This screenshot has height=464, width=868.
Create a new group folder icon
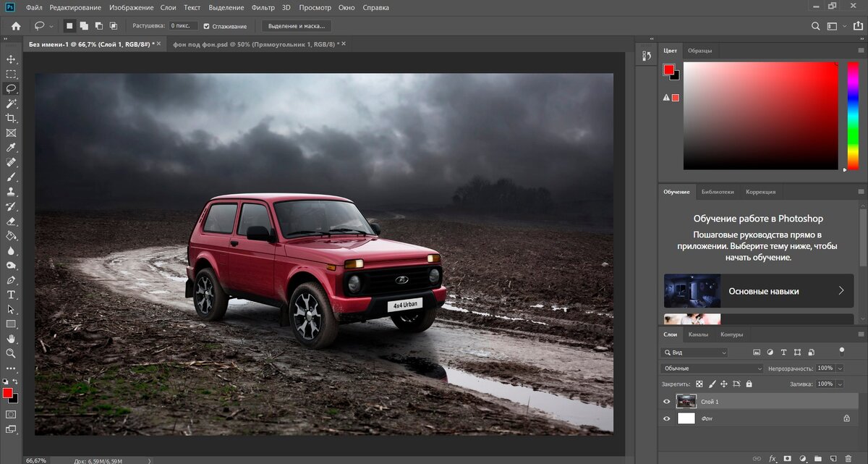coord(818,458)
